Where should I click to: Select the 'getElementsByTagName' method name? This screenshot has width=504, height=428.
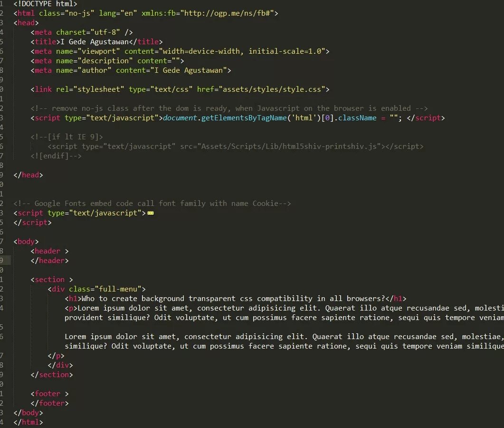click(x=244, y=118)
